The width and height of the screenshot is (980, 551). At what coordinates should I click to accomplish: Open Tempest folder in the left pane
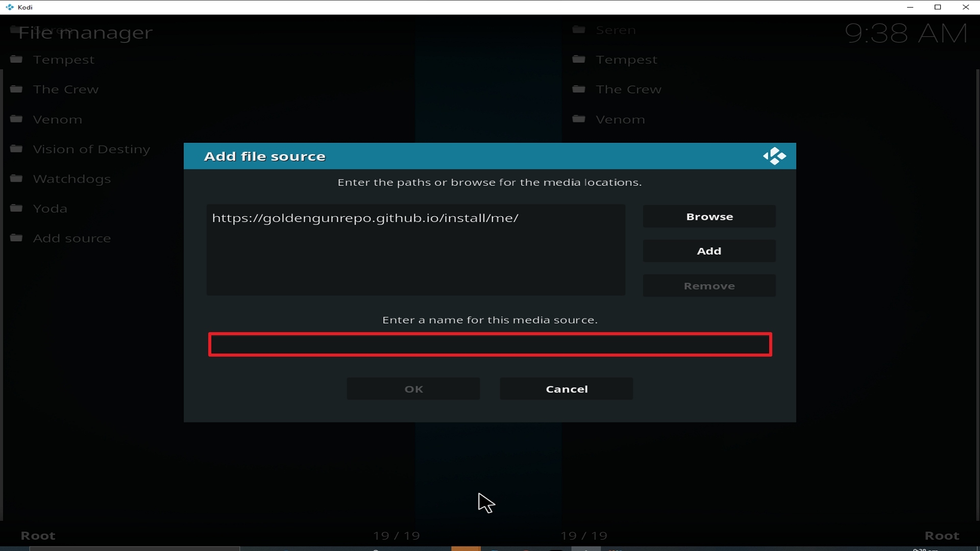click(x=64, y=60)
